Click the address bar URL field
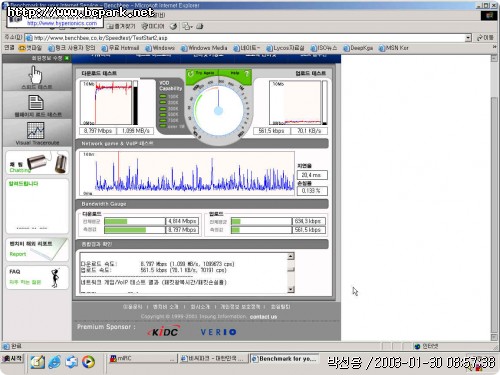The image size is (500, 375). [245, 38]
